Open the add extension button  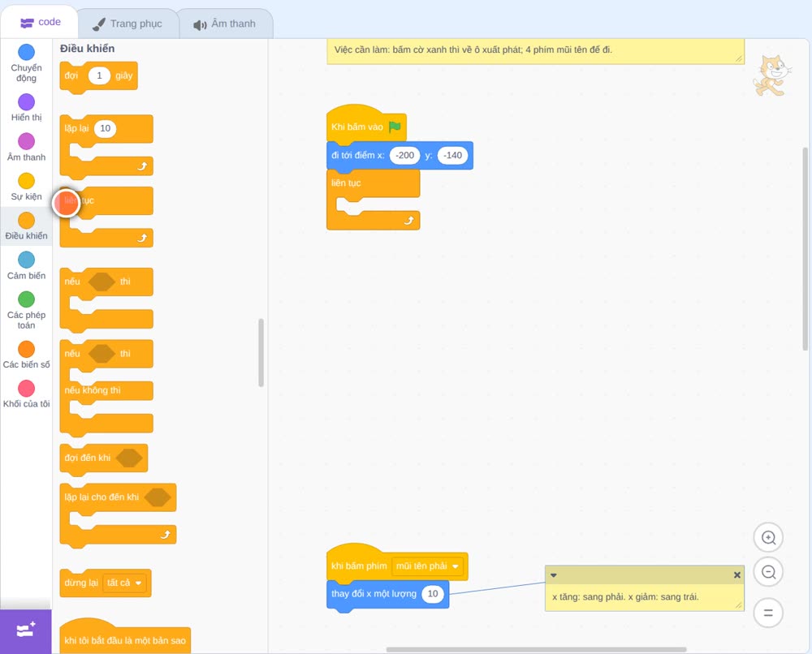[26, 630]
